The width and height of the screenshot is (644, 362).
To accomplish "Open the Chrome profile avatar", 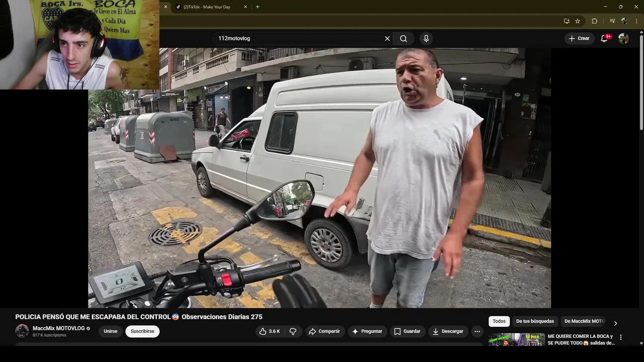I will click(624, 21).
